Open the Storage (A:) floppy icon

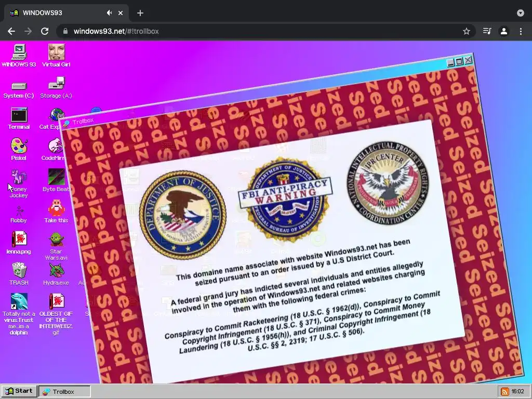point(56,87)
